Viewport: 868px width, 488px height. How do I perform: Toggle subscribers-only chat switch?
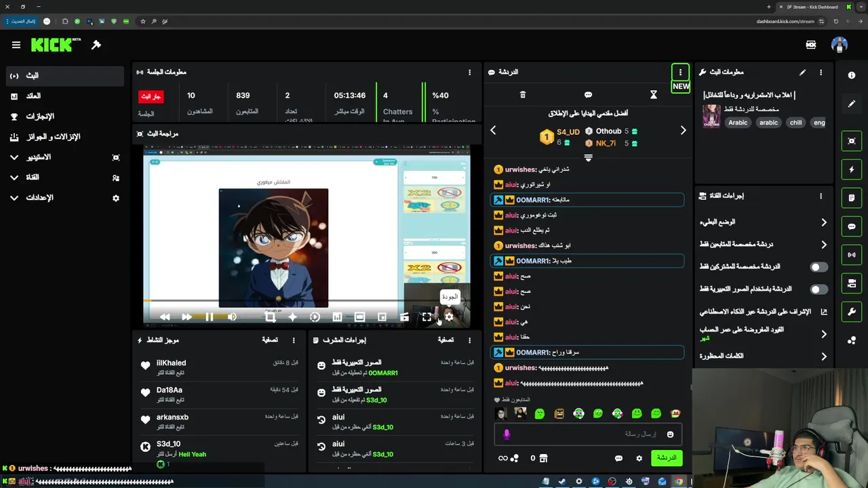[x=819, y=267]
